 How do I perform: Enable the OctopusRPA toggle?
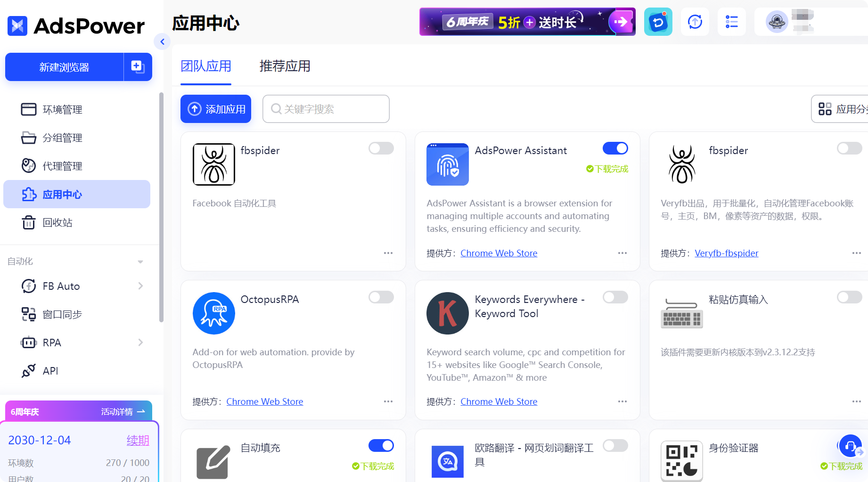pyautogui.click(x=381, y=297)
